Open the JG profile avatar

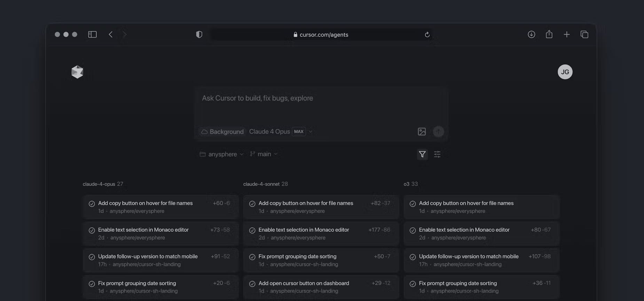pyautogui.click(x=565, y=72)
